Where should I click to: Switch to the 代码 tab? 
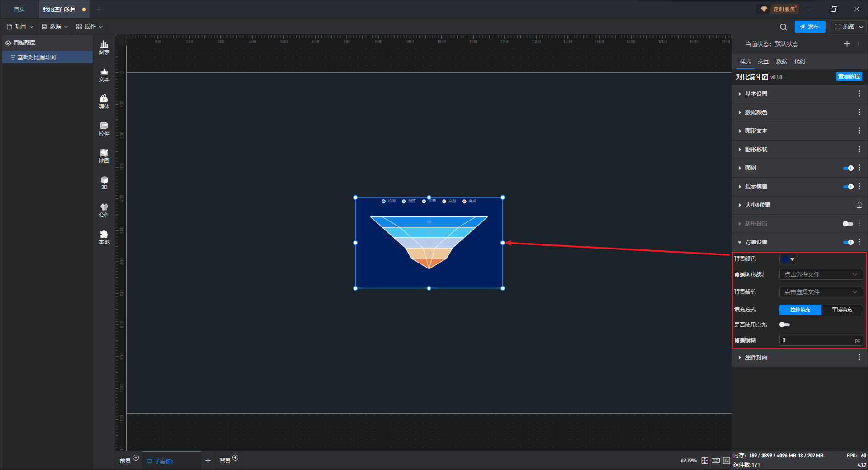click(799, 61)
